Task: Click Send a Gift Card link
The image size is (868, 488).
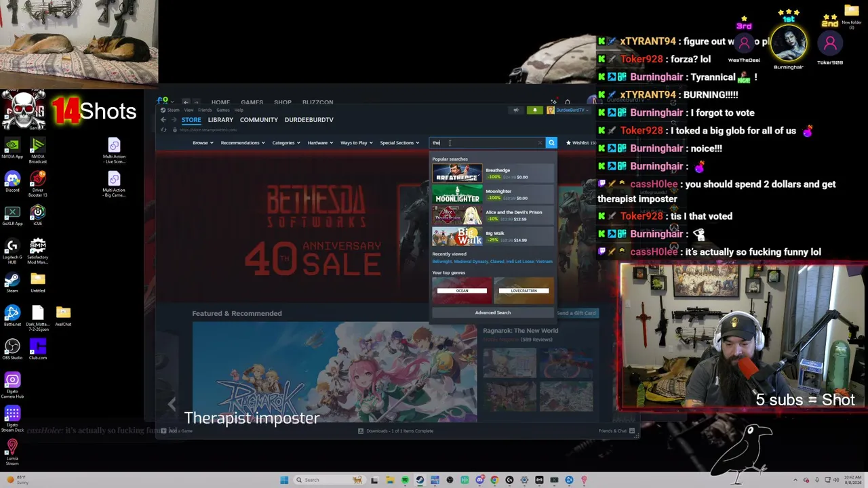Action: [576, 313]
